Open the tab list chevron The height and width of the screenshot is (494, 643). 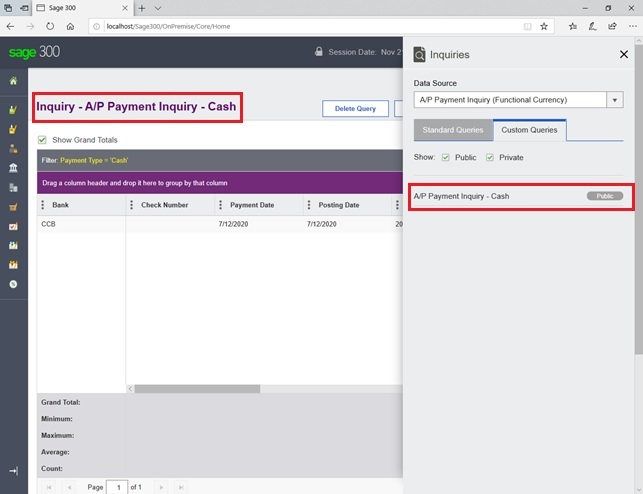click(x=158, y=8)
